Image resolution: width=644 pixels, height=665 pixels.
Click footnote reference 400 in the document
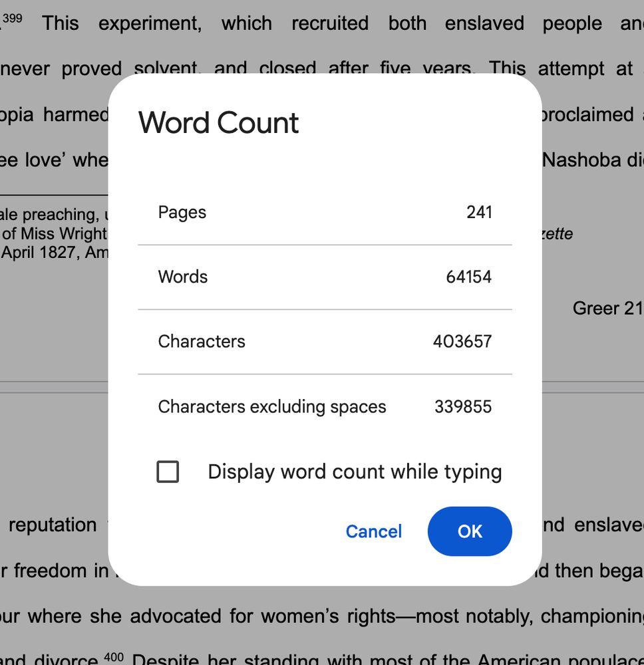pos(114,657)
